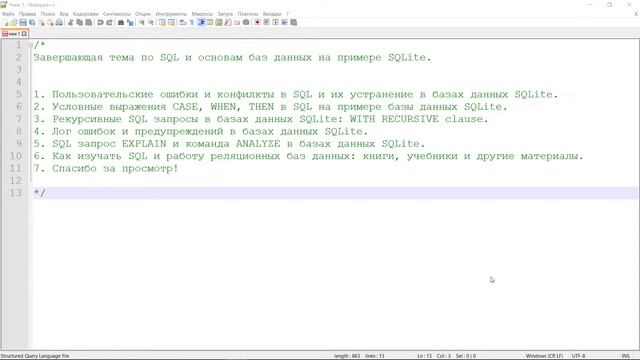Redo the action via toolbar

(109, 22)
